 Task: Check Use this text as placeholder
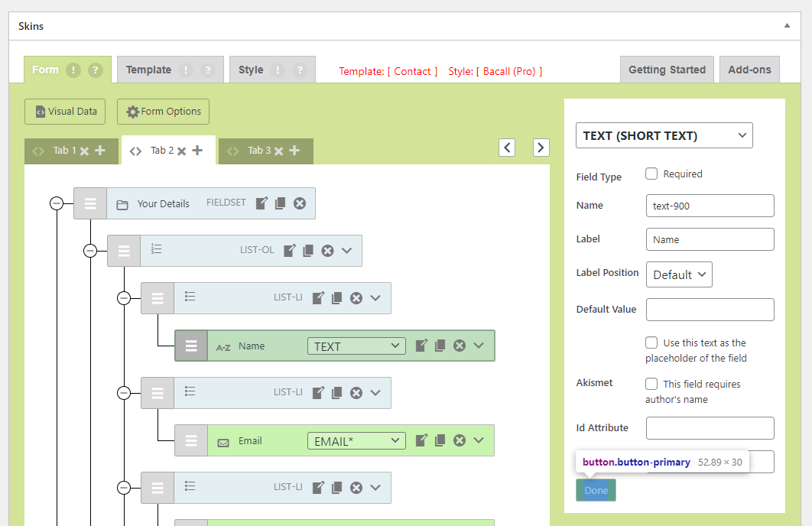[x=651, y=343]
